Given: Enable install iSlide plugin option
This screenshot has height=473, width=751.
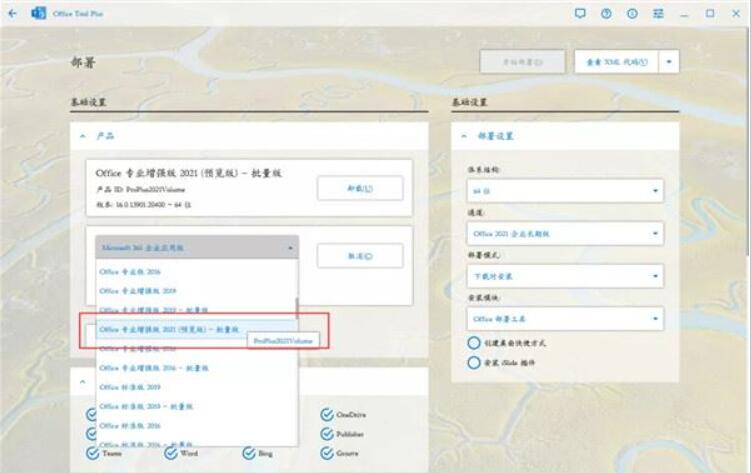Looking at the screenshot, I should pyautogui.click(x=474, y=362).
